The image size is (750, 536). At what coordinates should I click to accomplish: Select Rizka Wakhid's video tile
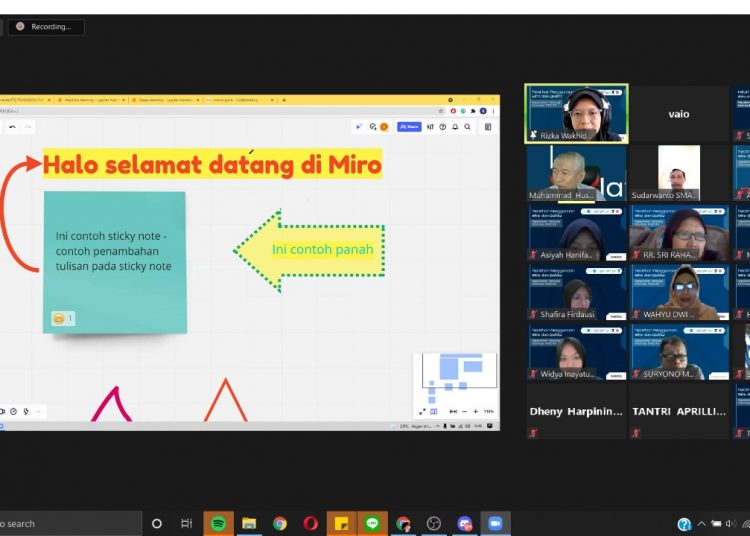tap(576, 114)
